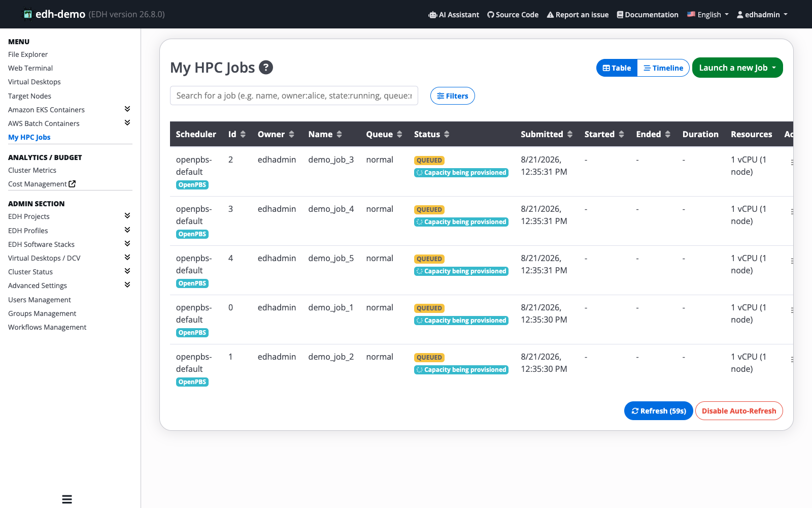Open File Explorer from the menu
Screen dimensions: 812x508
tap(28, 54)
